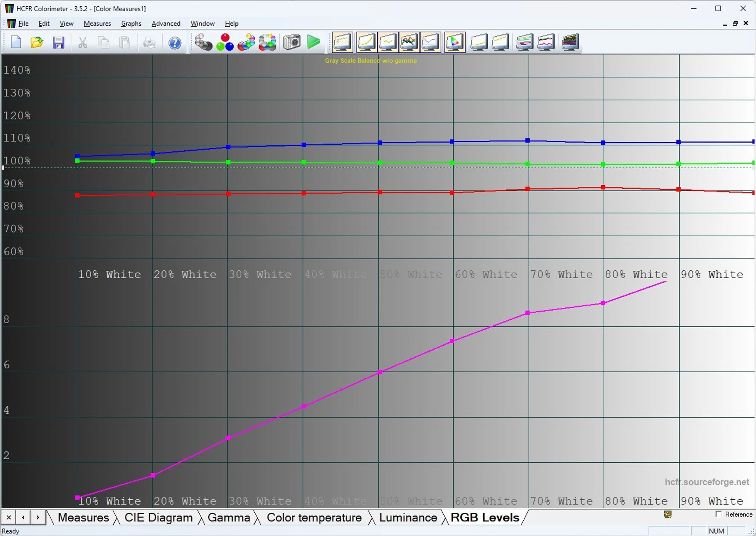Click the Copy icon in the toolbar
This screenshot has width=756, height=536.
click(x=104, y=42)
